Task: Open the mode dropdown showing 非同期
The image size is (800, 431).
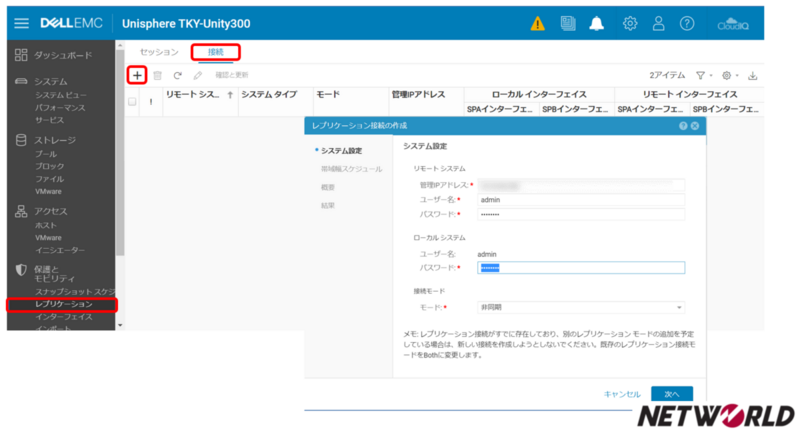Action: (581, 308)
